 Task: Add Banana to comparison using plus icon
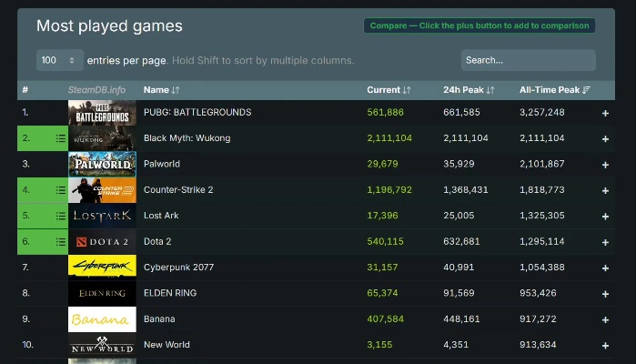pyautogui.click(x=605, y=319)
